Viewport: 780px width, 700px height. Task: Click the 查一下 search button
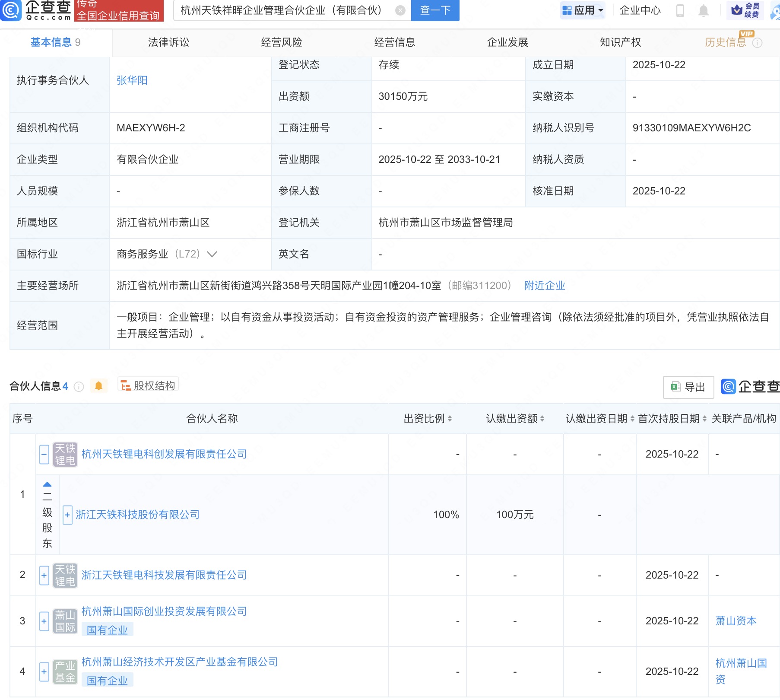[435, 10]
